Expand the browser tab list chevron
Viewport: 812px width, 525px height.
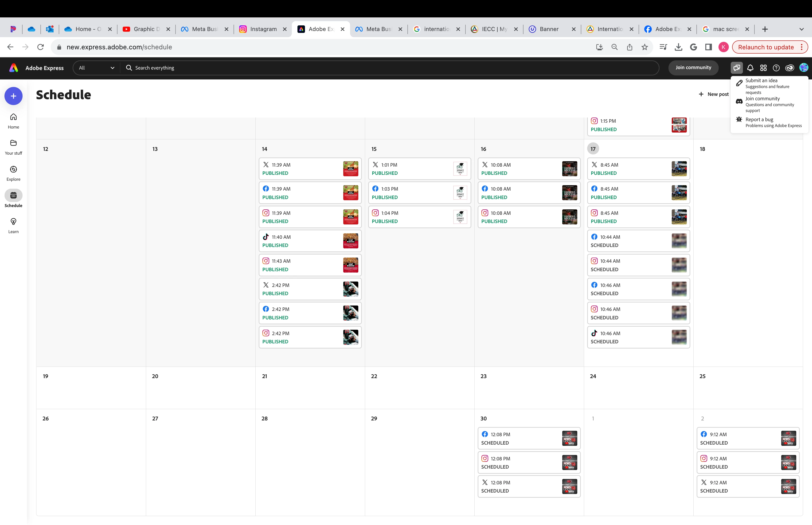tap(801, 29)
